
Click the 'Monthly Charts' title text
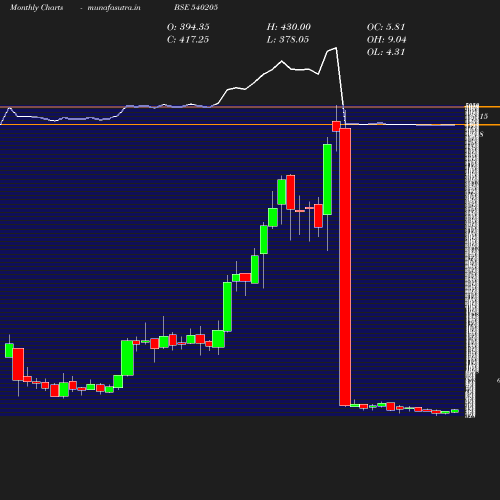click(x=37, y=7)
